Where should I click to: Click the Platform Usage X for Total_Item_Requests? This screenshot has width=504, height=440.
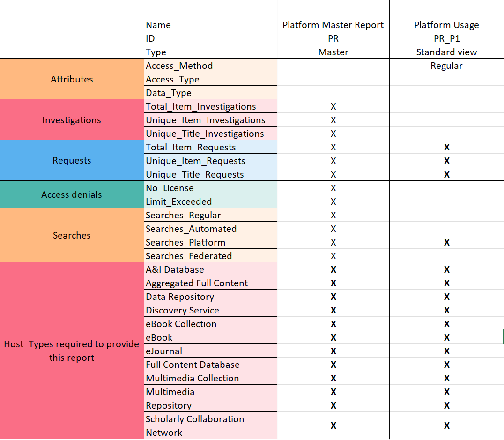pos(446,147)
